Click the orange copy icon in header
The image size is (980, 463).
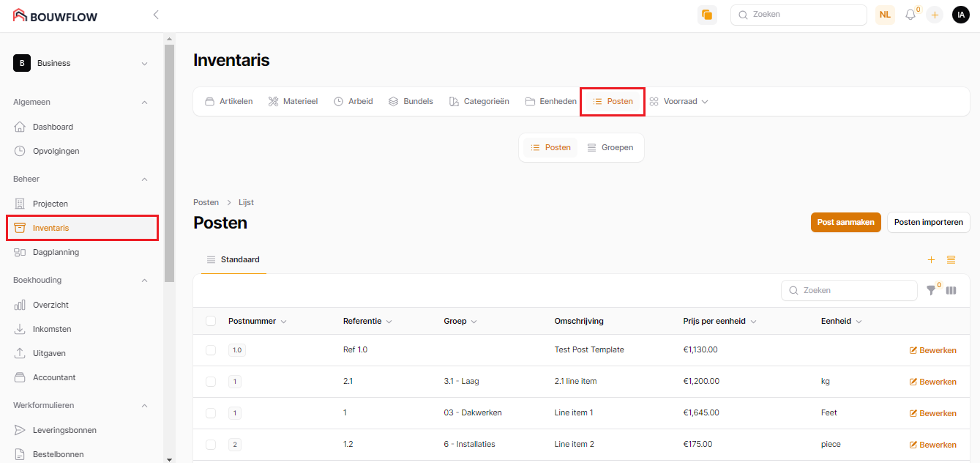[x=707, y=15]
